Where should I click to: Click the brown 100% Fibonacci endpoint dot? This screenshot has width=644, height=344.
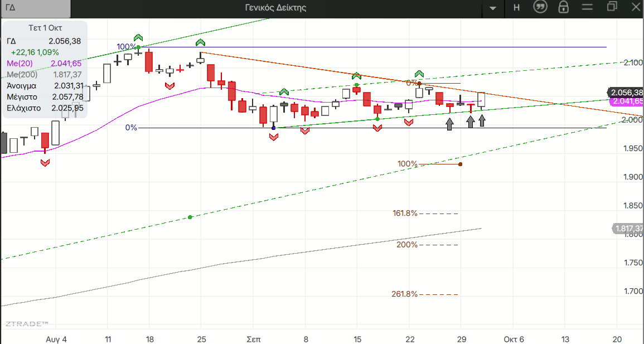click(460, 164)
